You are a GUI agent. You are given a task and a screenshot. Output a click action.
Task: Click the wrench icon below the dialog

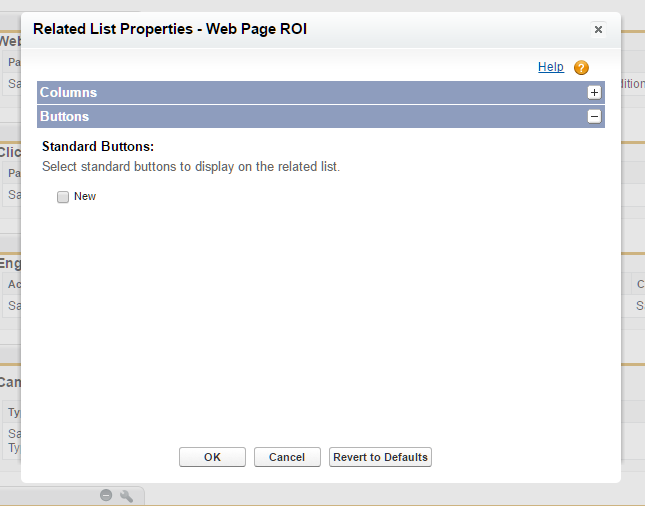(127, 496)
